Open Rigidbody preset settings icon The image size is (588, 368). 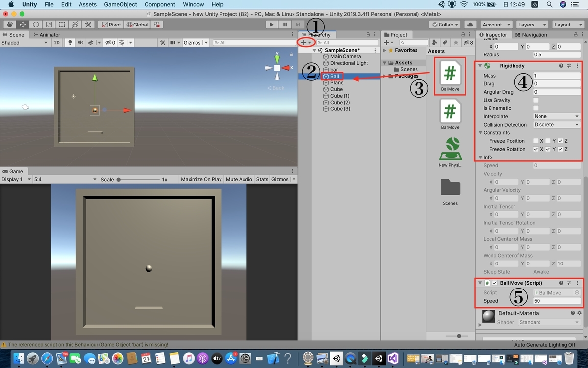click(569, 66)
